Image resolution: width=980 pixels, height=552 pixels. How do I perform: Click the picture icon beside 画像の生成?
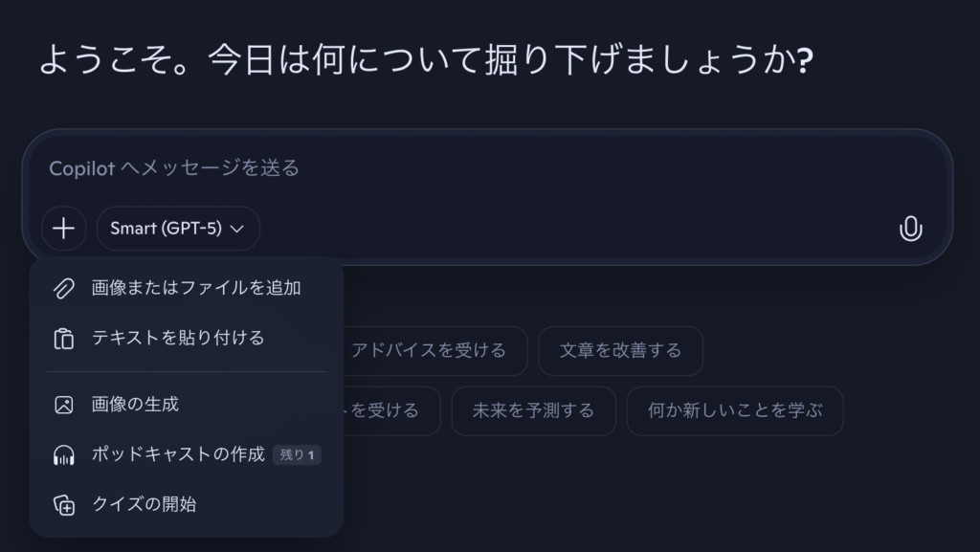64,405
